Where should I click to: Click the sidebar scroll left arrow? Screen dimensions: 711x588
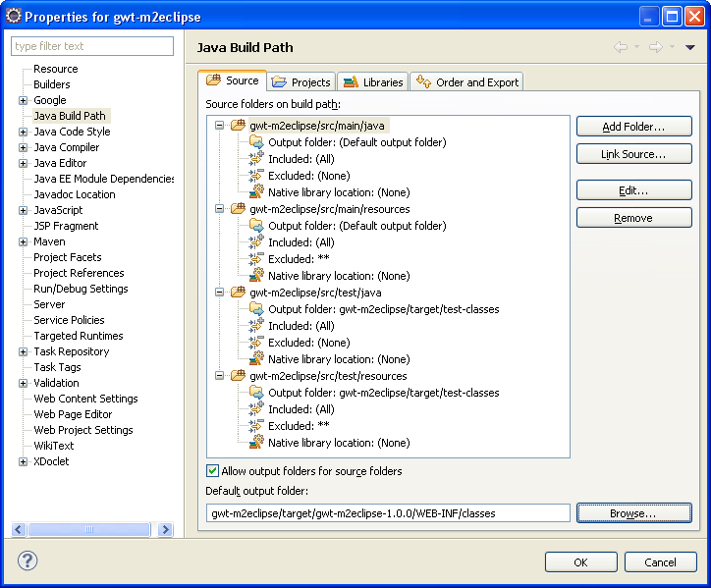[18, 529]
